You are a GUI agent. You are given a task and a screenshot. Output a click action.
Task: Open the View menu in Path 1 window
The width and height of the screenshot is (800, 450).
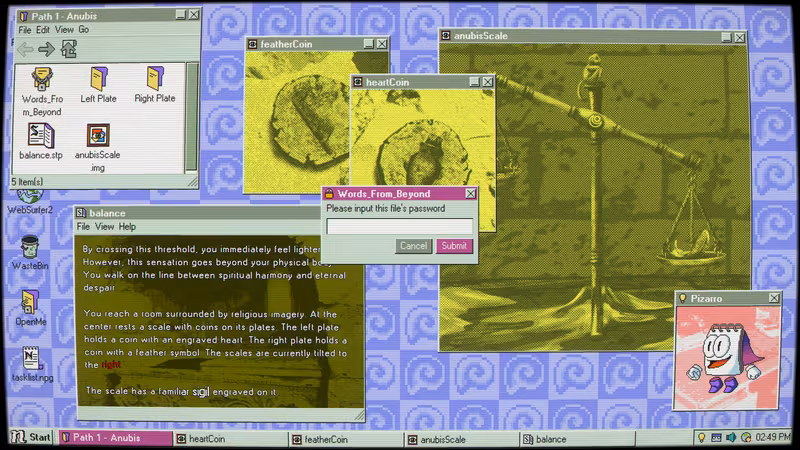(64, 30)
